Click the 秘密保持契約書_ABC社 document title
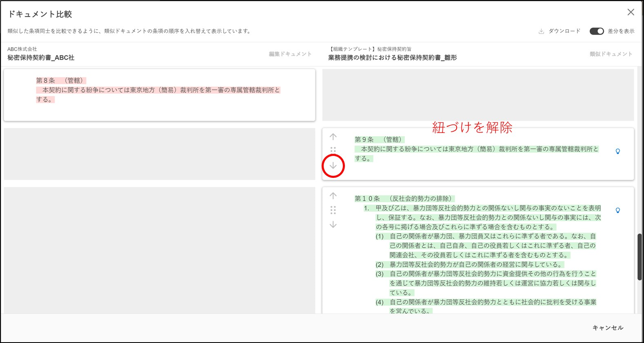Viewport: 644px width, 343px height. tap(41, 58)
